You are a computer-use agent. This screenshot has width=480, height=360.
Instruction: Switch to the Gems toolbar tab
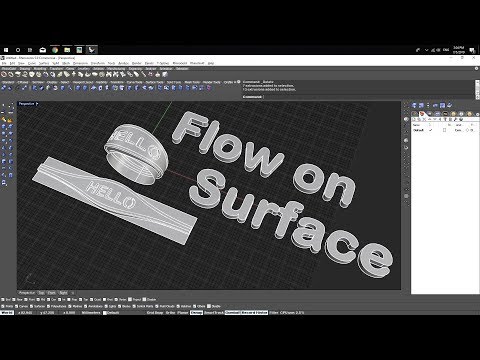[x=70, y=69]
